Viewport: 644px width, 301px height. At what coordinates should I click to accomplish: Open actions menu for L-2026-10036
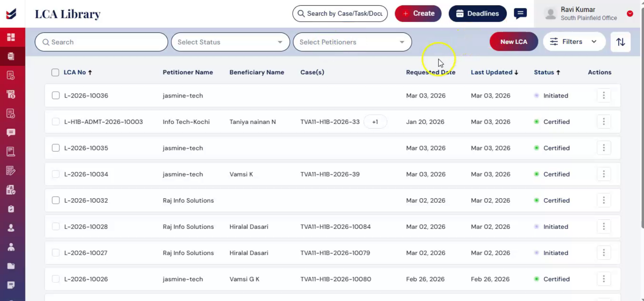[x=604, y=95]
